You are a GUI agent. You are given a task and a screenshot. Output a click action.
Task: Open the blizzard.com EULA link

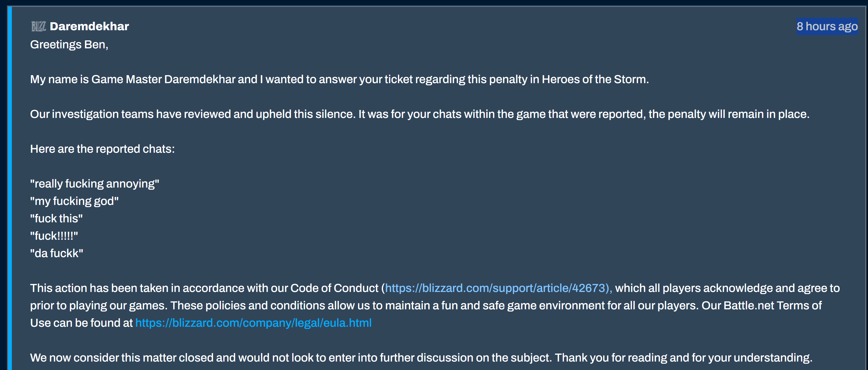pyautogui.click(x=253, y=323)
